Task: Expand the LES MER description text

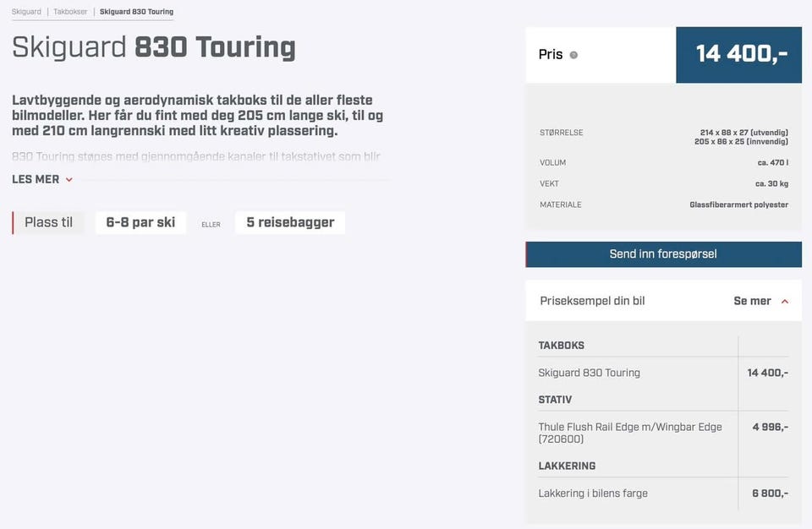Action: point(36,179)
